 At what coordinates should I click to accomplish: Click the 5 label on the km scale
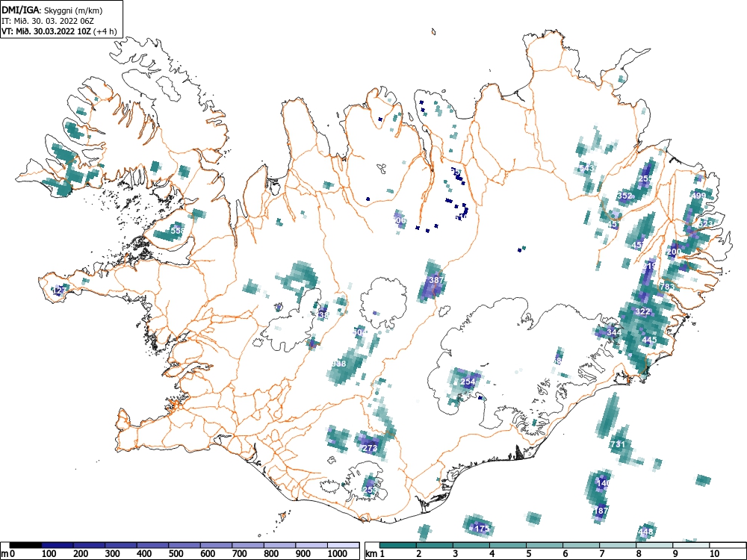coord(529,554)
